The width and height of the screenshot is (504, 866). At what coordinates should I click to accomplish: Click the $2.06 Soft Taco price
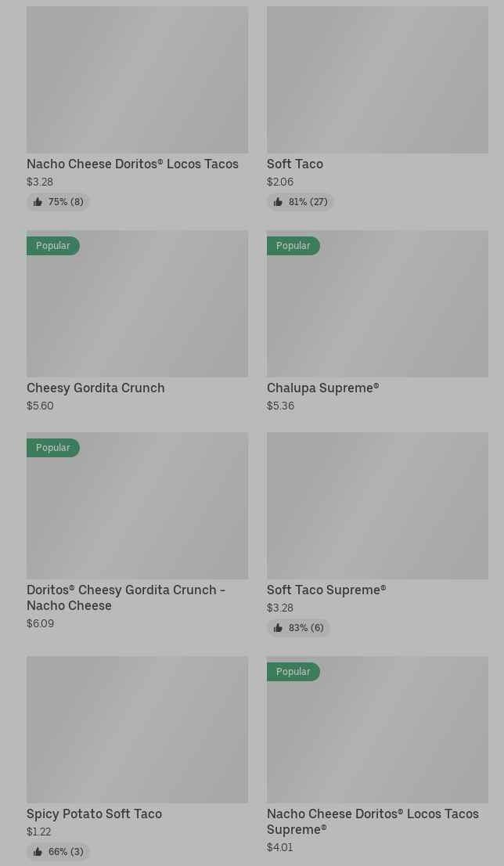pos(280,182)
